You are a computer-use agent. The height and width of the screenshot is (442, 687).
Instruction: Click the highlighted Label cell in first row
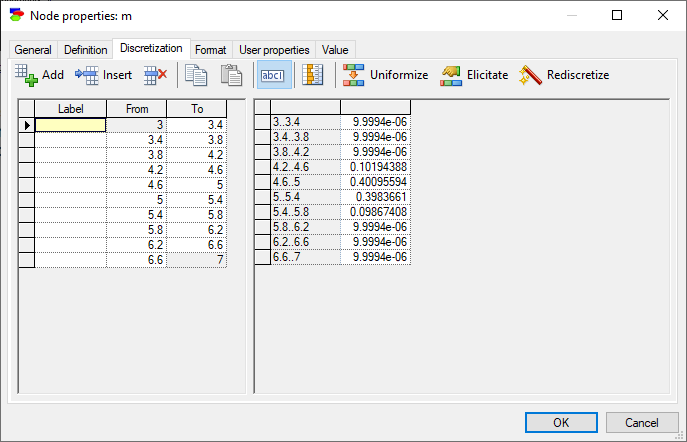coord(71,125)
